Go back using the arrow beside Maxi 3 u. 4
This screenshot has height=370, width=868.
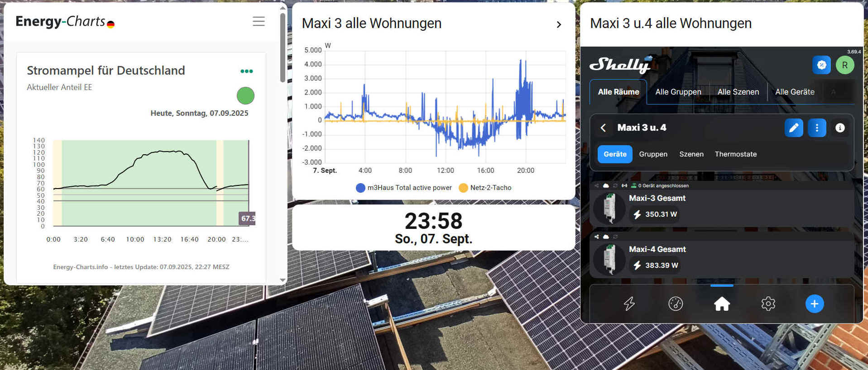tap(603, 128)
